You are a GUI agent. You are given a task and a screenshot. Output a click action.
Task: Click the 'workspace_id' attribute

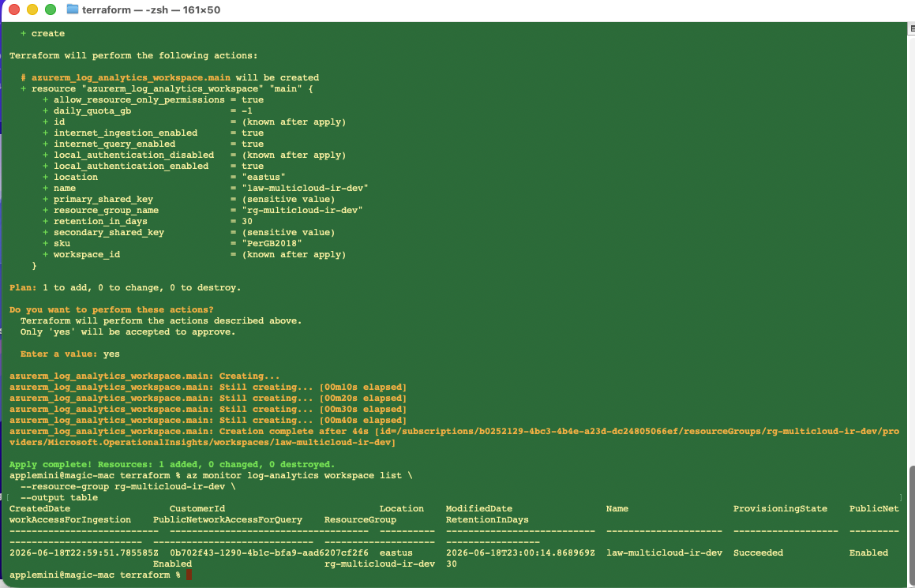pyautogui.click(x=86, y=255)
